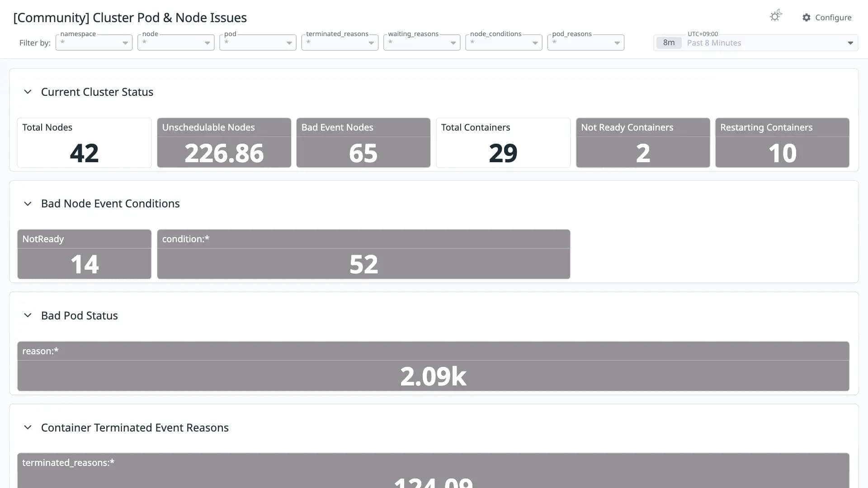
Task: Collapse the Current Cluster Status section
Action: tap(28, 92)
